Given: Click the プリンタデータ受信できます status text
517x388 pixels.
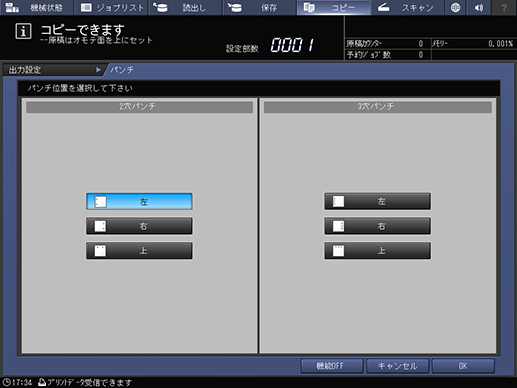Looking at the screenshot, I should [x=89, y=382].
